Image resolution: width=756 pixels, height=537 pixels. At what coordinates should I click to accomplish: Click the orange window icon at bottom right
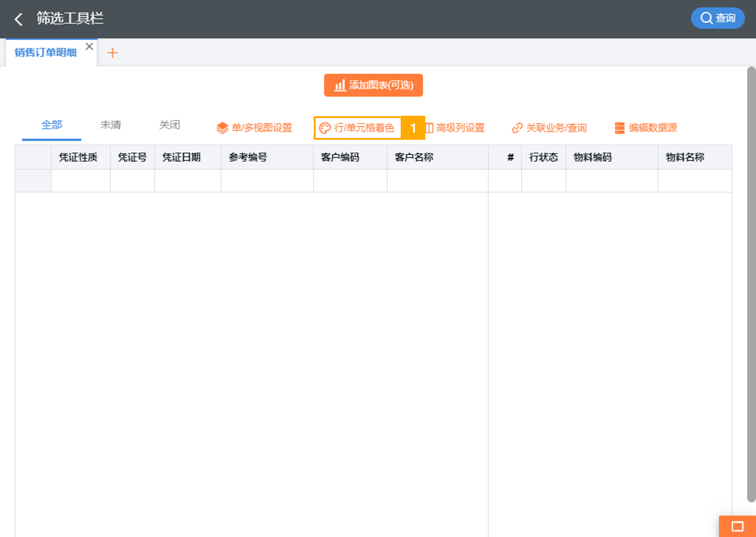(738, 526)
